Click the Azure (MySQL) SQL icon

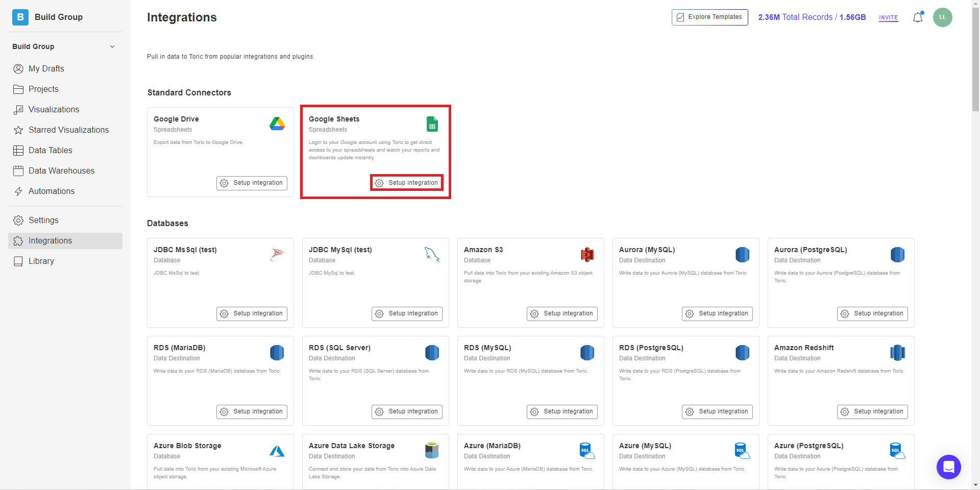(743, 451)
